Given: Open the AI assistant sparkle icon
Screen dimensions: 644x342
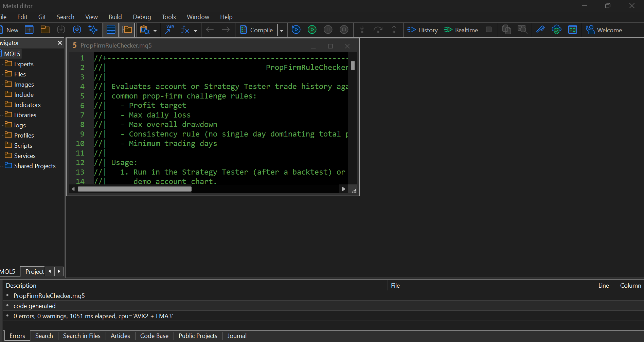Looking at the screenshot, I should tap(93, 30).
